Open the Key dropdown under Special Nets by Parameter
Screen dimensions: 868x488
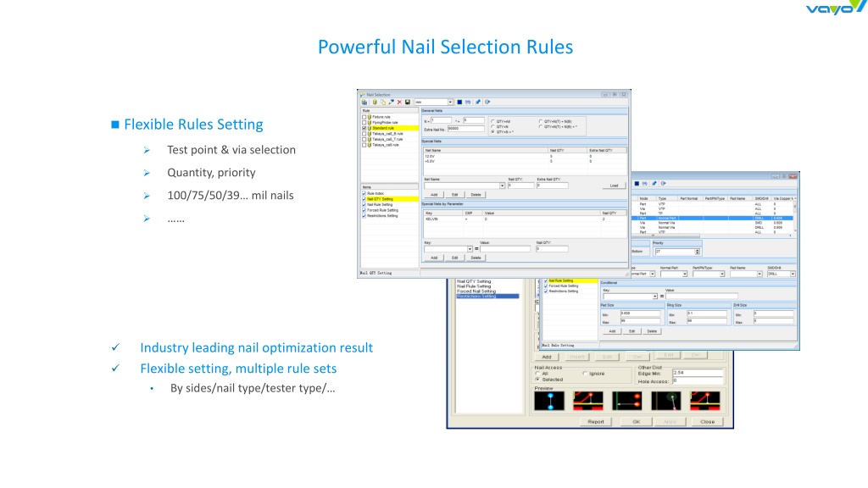coord(470,250)
